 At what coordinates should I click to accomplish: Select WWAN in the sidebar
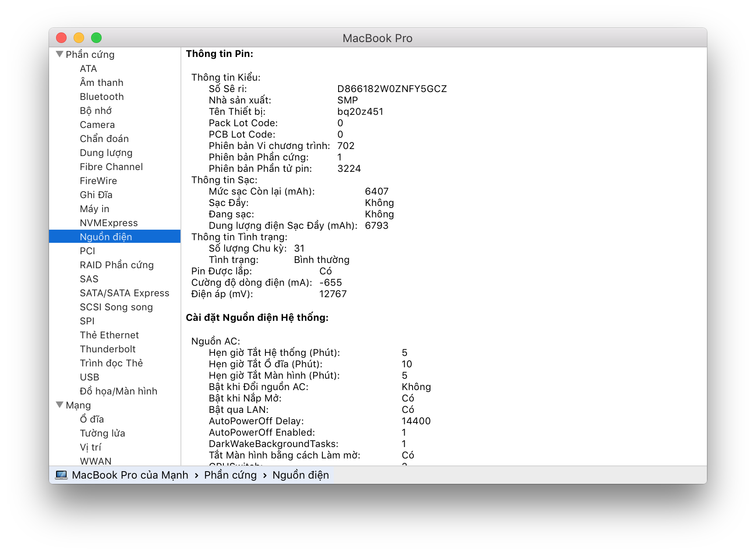pyautogui.click(x=95, y=461)
